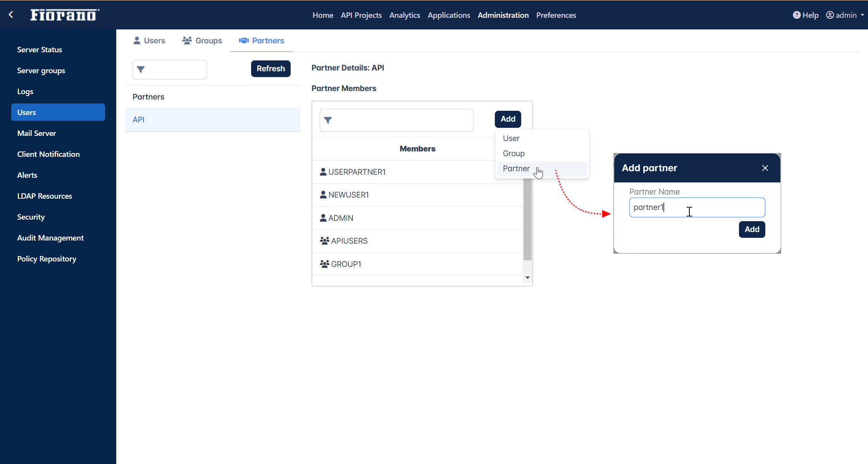Click the group icon beside APIUSERS
Image resolution: width=868 pixels, height=464 pixels.
[325, 241]
